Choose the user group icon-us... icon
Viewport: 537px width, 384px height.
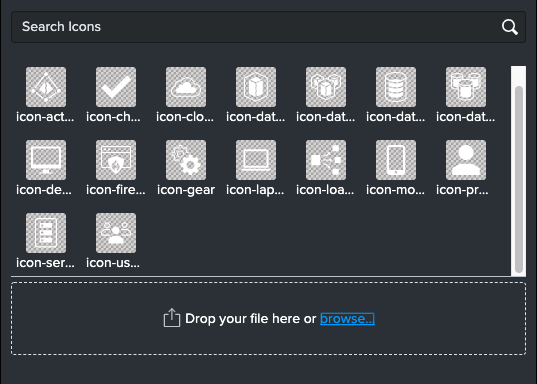tap(116, 233)
